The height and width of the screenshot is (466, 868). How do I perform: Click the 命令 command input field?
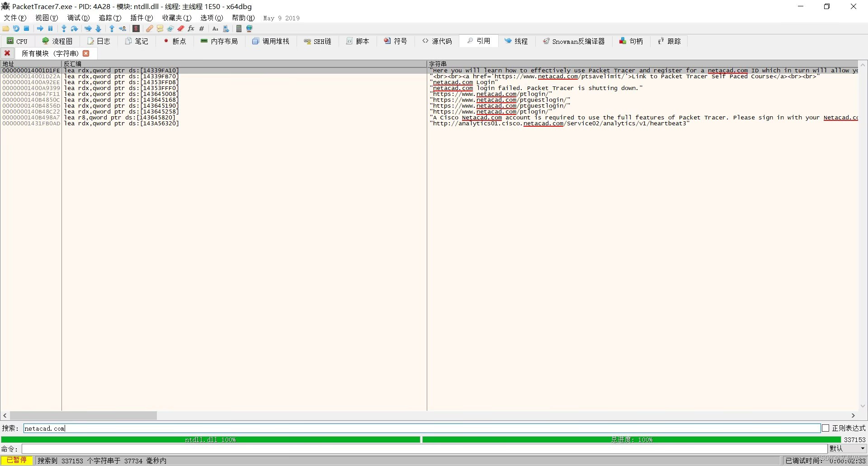425,448
